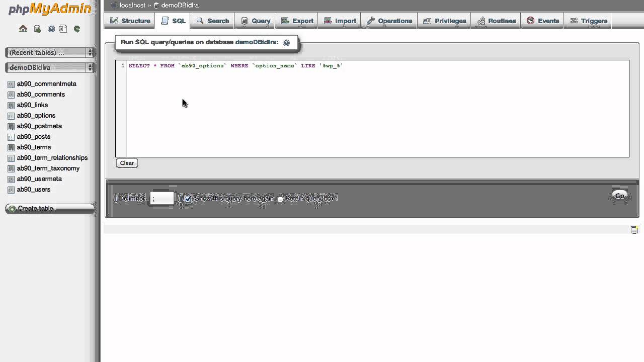
Task: Open the ab90_users table link
Action: [x=34, y=190]
